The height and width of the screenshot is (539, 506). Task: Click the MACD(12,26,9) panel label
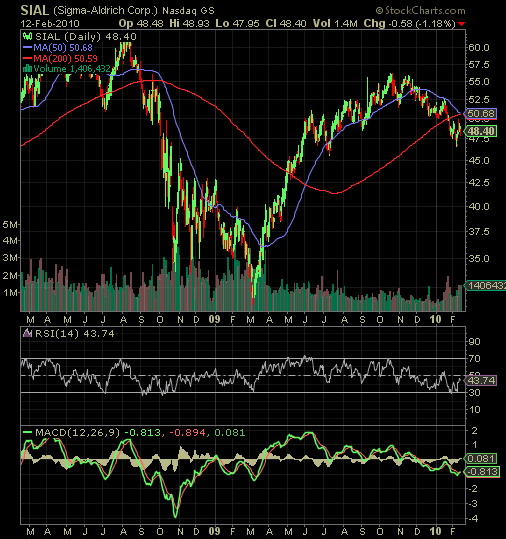click(77, 432)
